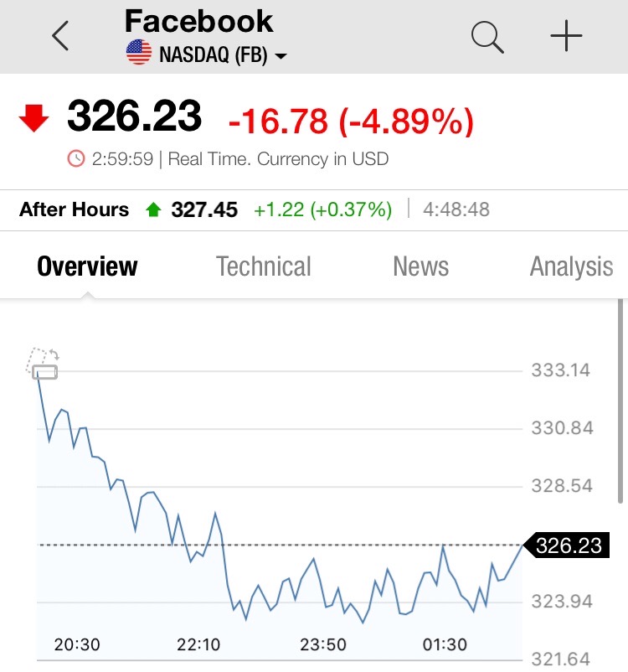The width and height of the screenshot is (628, 672).
Task: Tap the red down arrow price indicator
Action: click(x=34, y=119)
